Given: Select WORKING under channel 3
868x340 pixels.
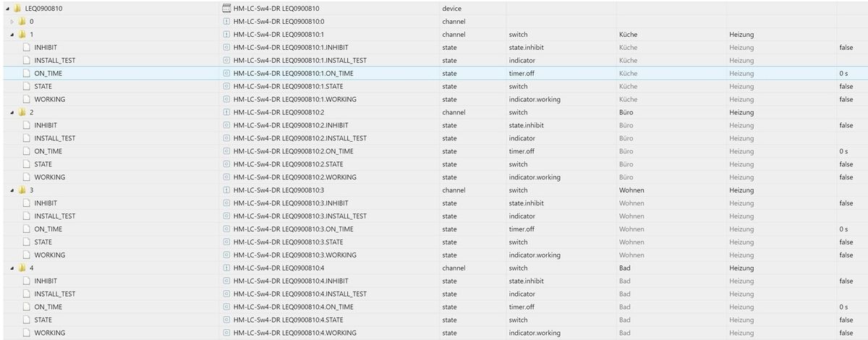Looking at the screenshot, I should click(50, 255).
